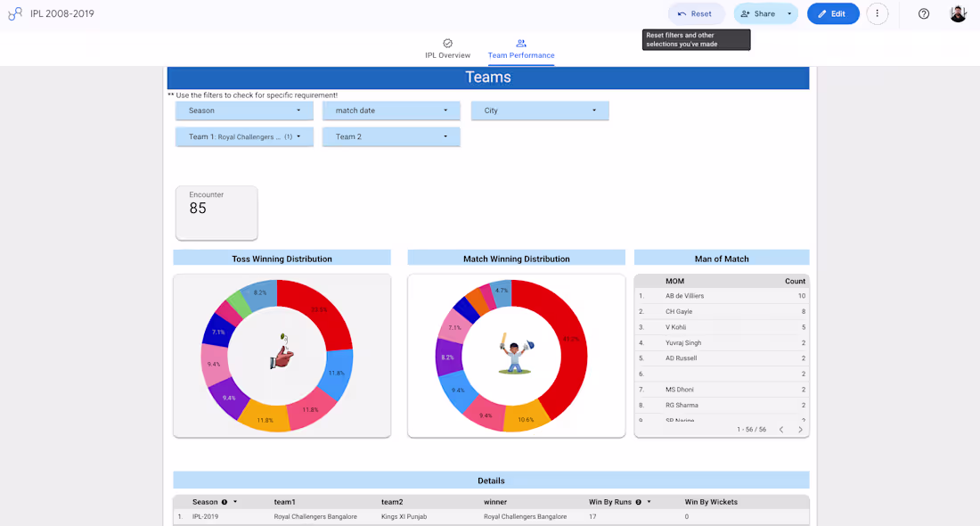Viewport: 980px width, 526px height.
Task: Switch to the Team Performance tab
Action: [x=520, y=49]
